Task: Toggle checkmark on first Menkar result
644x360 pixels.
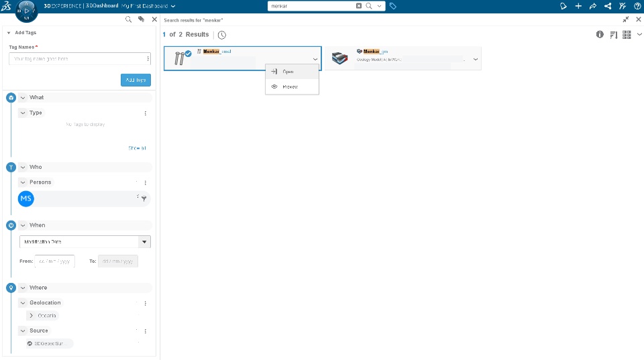Action: tap(188, 54)
